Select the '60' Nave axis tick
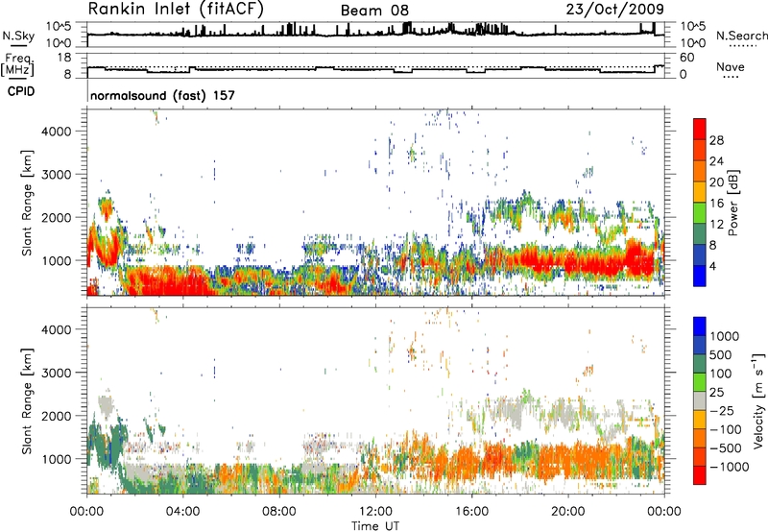The height and width of the screenshot is (532, 768). (687, 58)
